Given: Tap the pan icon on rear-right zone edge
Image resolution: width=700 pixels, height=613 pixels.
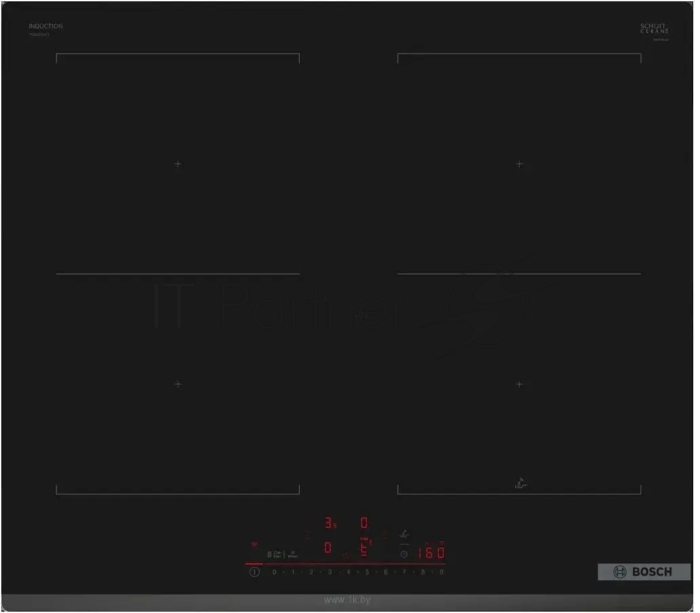Looking at the screenshot, I should pos(520,483).
